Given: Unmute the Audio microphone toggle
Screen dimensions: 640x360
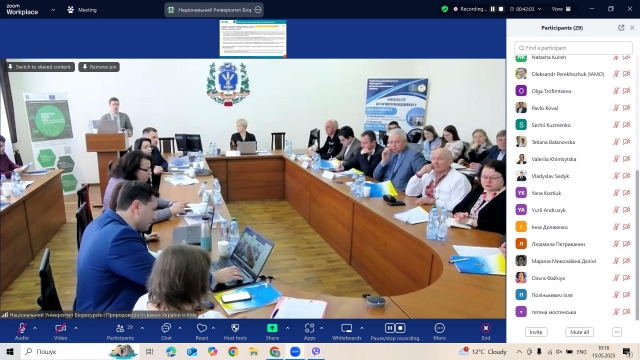Looking at the screenshot, I should pos(22,328).
